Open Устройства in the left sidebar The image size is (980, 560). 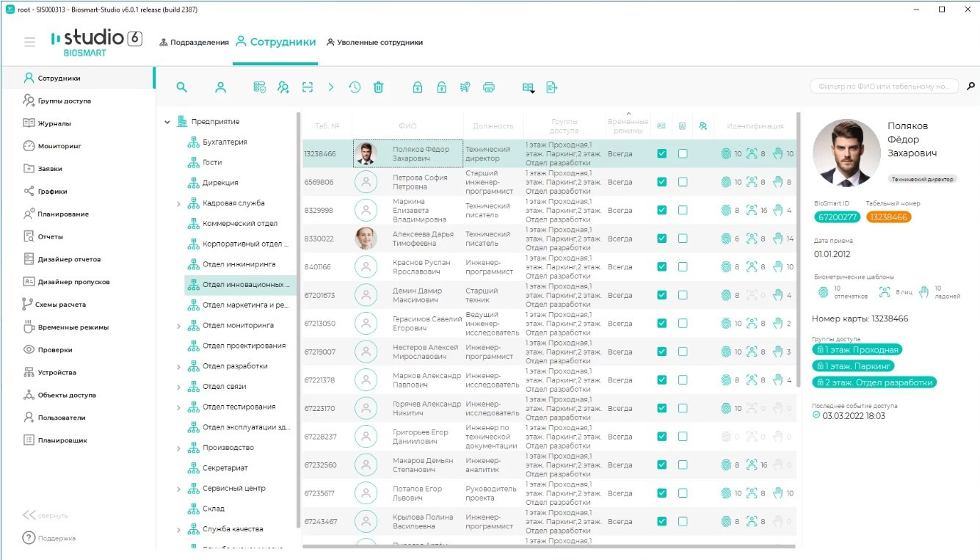click(x=57, y=372)
